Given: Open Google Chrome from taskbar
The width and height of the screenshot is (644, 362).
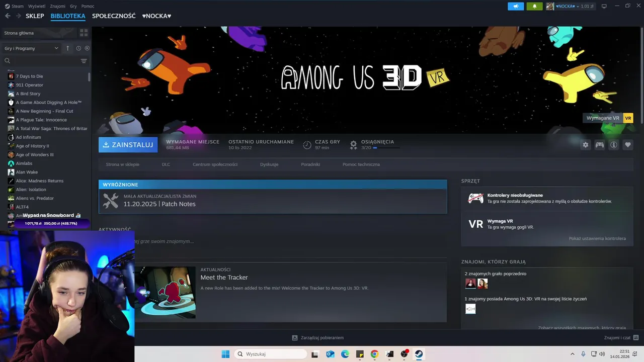Looking at the screenshot, I should coord(374,354).
